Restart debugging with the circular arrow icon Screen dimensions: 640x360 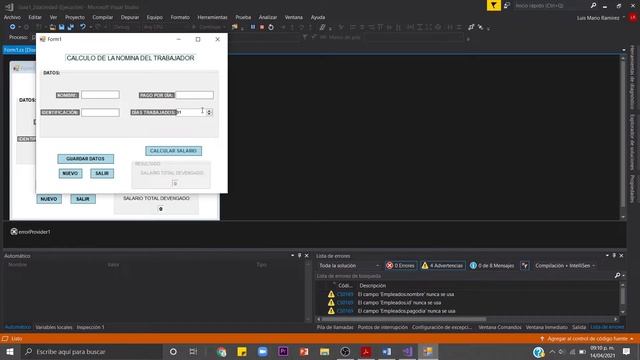[x=271, y=27]
